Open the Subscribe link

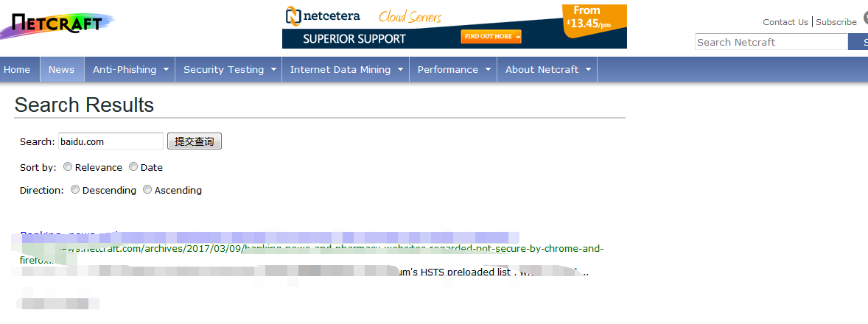(836, 22)
